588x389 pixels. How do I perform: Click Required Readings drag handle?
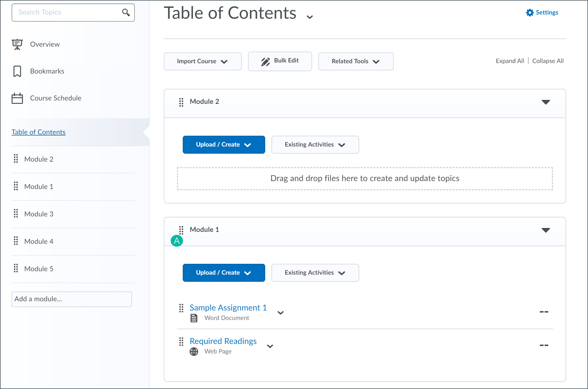181,342
